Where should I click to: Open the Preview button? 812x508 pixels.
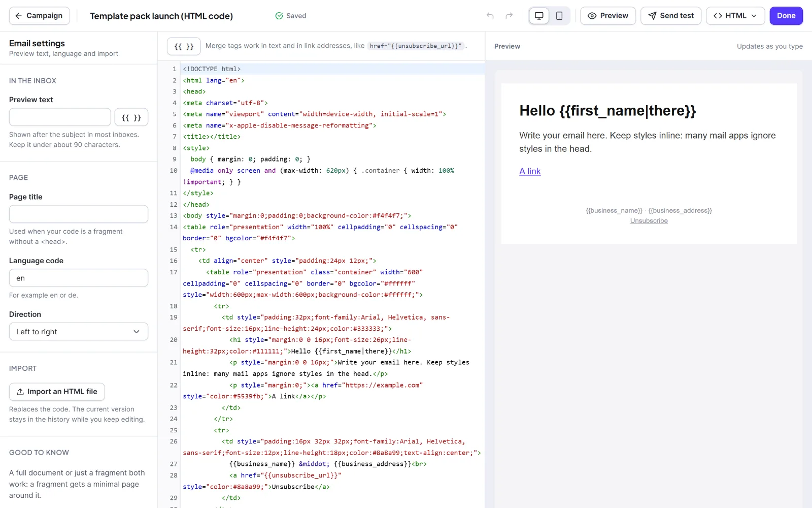coord(608,16)
